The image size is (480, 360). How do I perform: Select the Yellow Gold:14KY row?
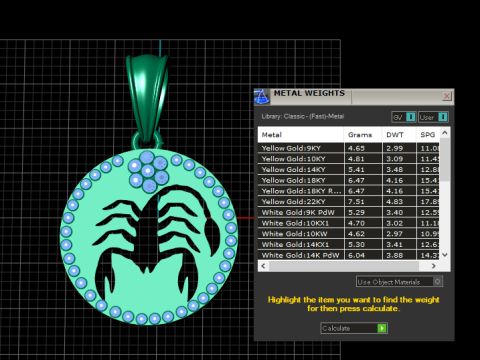[349, 169]
